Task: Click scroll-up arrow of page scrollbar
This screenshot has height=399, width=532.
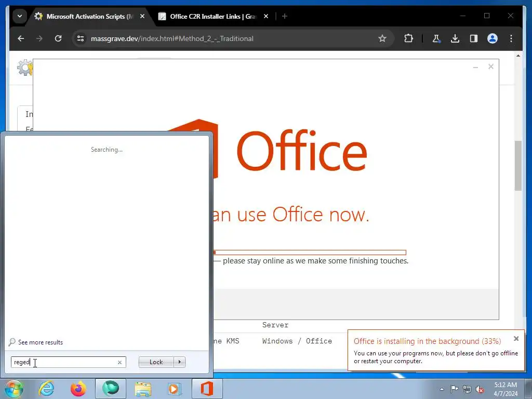Action: [518, 55]
